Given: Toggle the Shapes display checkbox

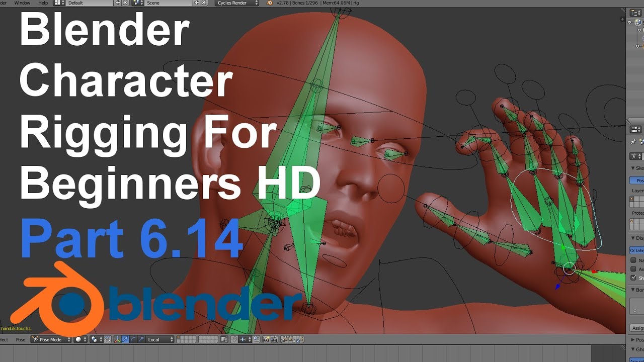Looking at the screenshot, I should coord(633,278).
